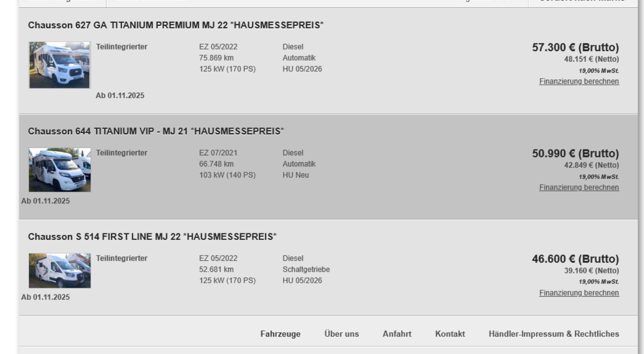Viewport: 644px width, 354px height.
Task: Click Teilintegrierter label on the Chausson 627 listing
Action: click(x=122, y=47)
